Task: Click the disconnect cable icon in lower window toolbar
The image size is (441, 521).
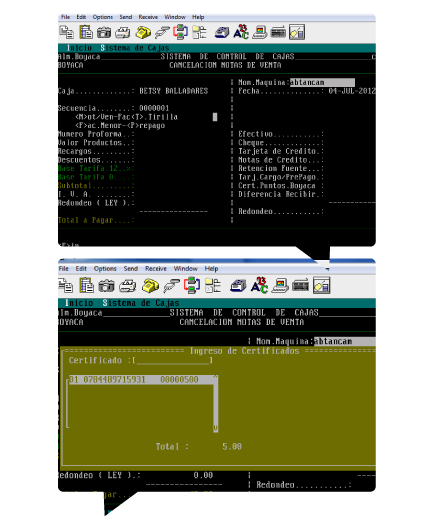Action: (171, 286)
